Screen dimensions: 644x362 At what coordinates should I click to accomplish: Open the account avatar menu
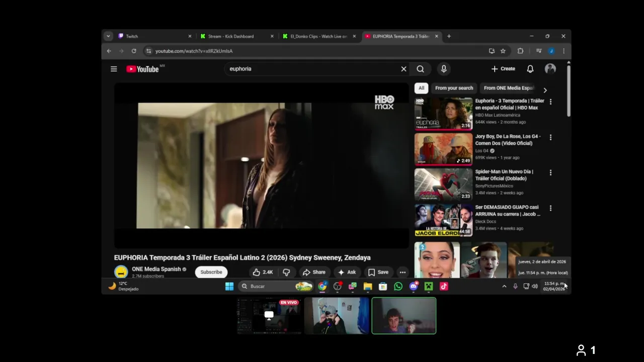pos(550,69)
